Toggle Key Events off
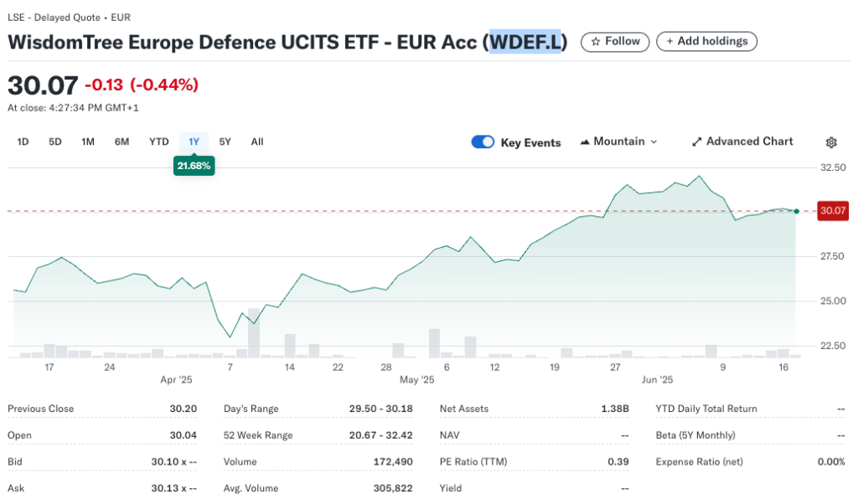This screenshot has height=504, width=858. 483,141
